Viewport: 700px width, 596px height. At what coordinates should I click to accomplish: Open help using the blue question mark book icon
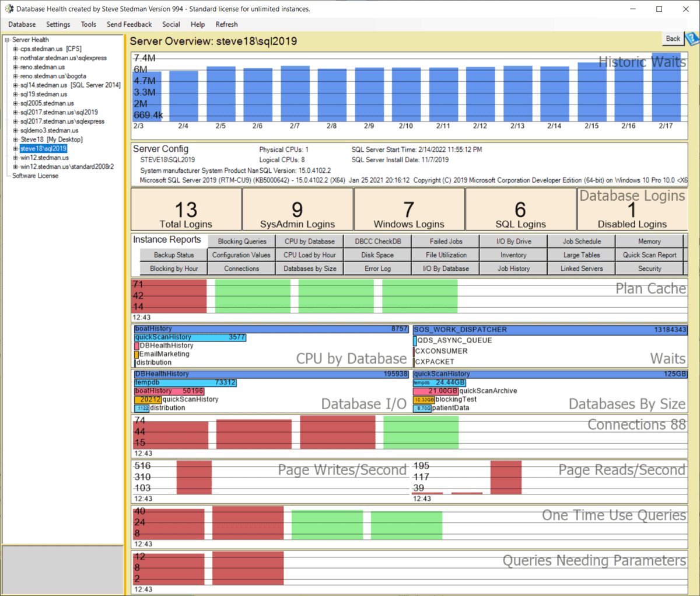tap(692, 39)
